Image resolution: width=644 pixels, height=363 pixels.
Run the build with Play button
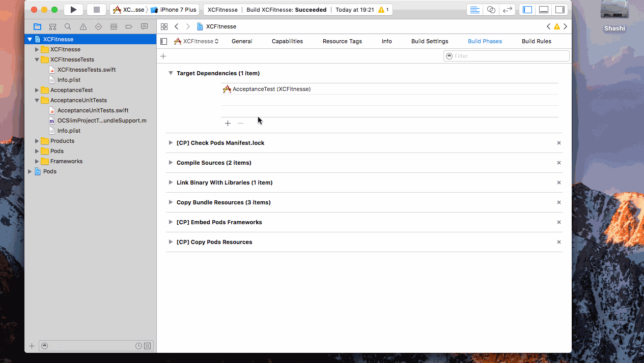tap(73, 10)
